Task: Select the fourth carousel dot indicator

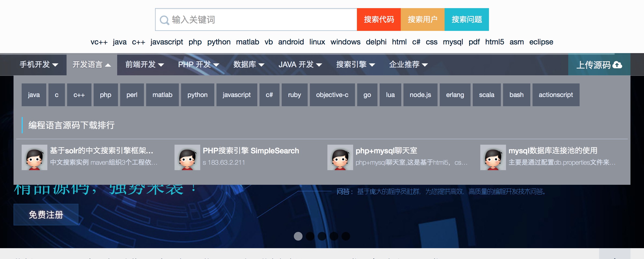Action: click(334, 236)
